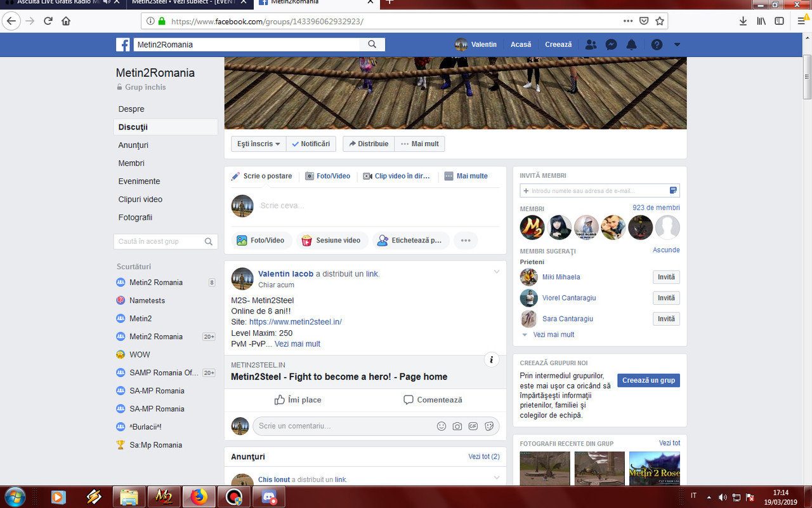Open Sa:Mp Romania shortcut
This screenshot has width=812, height=508.
(155, 445)
